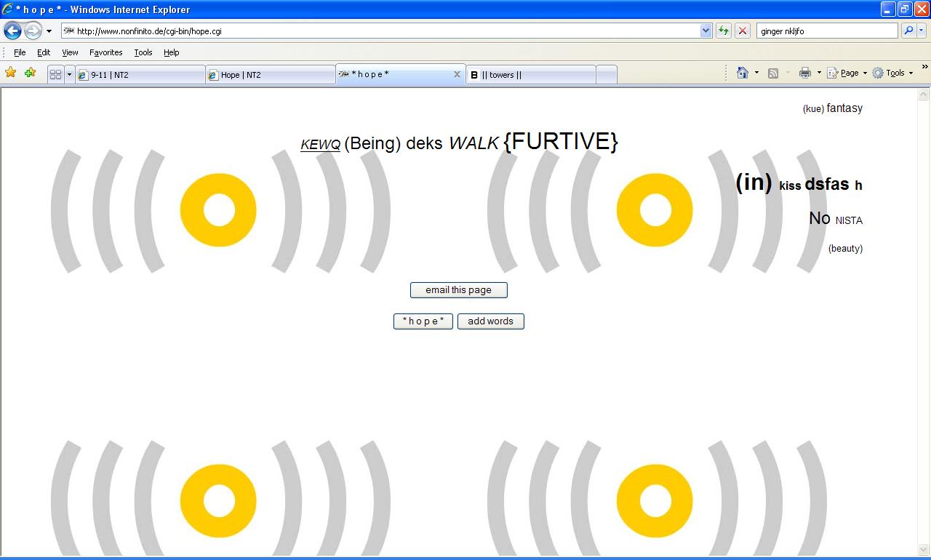Click the Add to Favorites star-plus icon

[30, 73]
